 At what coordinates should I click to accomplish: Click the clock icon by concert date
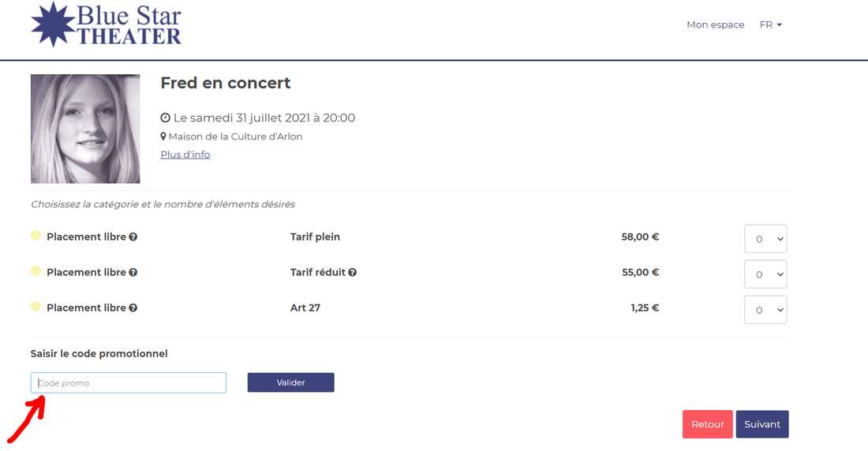pyautogui.click(x=165, y=118)
